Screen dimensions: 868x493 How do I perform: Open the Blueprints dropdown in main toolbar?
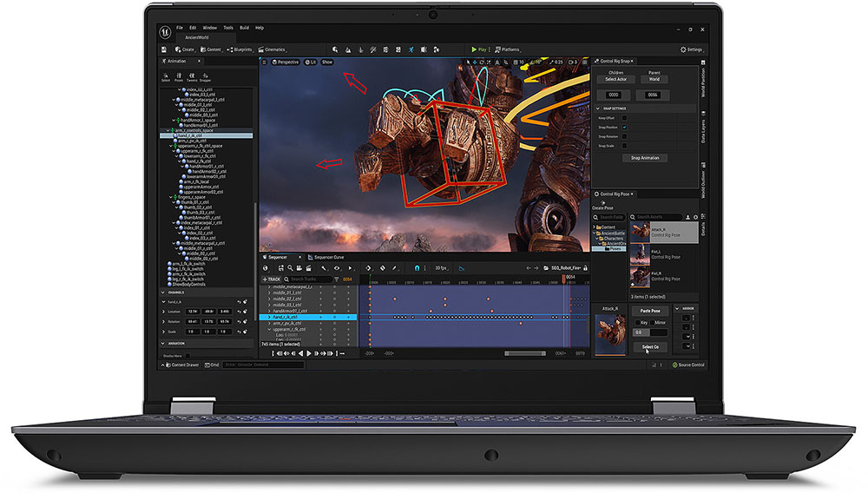click(240, 49)
